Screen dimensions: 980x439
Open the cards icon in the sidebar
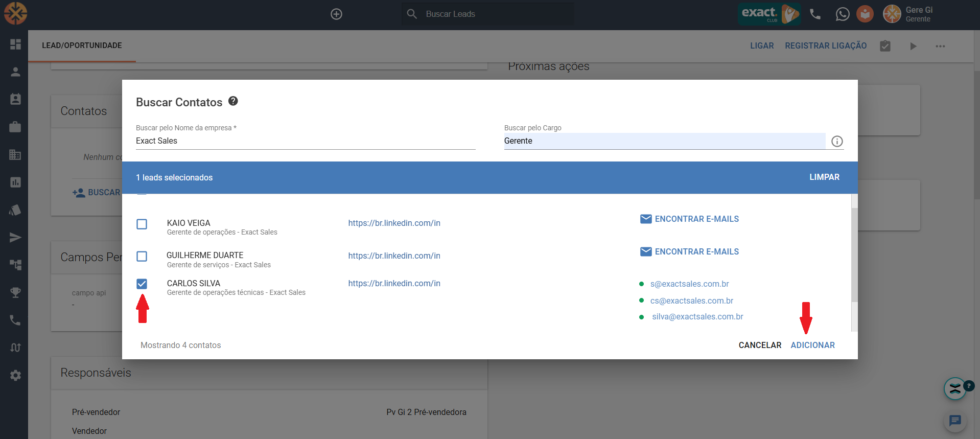click(15, 210)
